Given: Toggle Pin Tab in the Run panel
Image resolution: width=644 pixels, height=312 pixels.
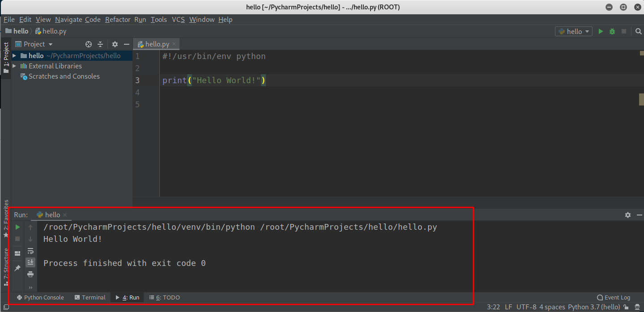Looking at the screenshot, I should 17,268.
